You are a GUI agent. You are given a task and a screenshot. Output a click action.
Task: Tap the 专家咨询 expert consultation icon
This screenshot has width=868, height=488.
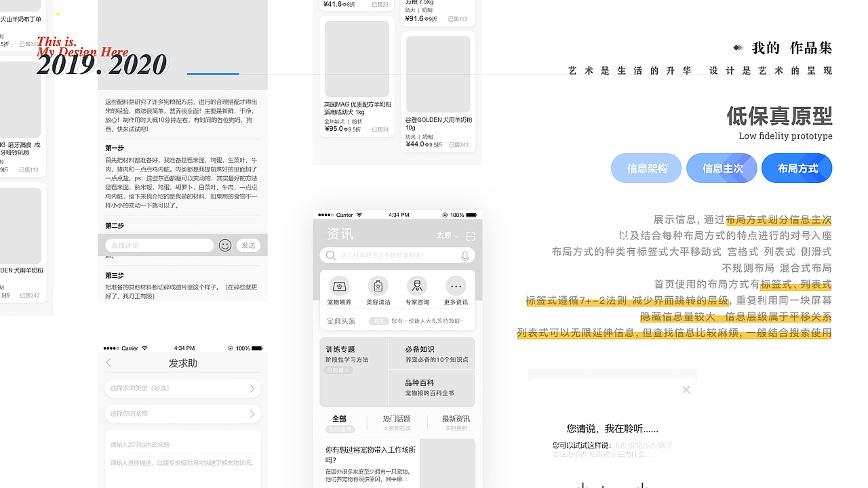(x=417, y=285)
